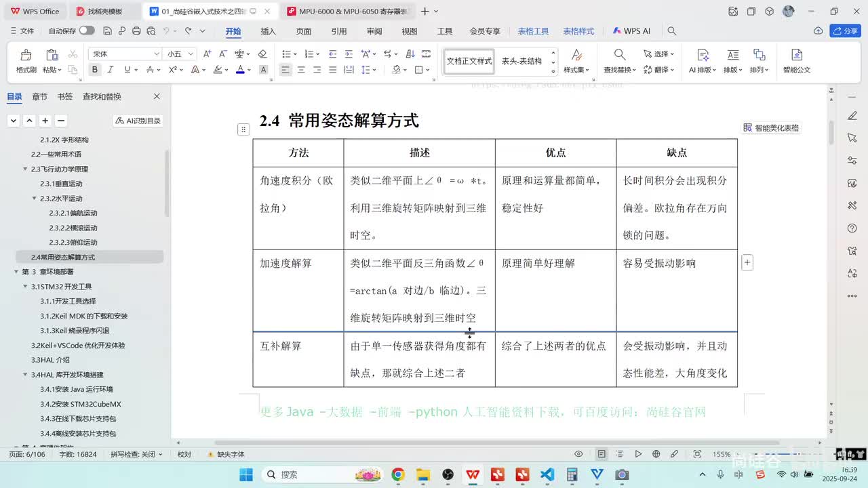Click the 智能美化表格 button

[771, 127]
